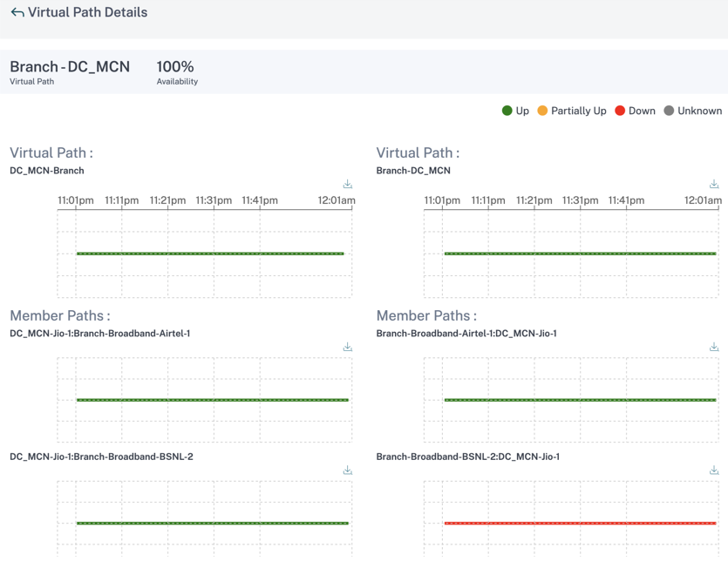
Task: Click the Branch-Broadband-BSNL-2:DC_MCN-Jio-1 label
Action: coord(468,456)
